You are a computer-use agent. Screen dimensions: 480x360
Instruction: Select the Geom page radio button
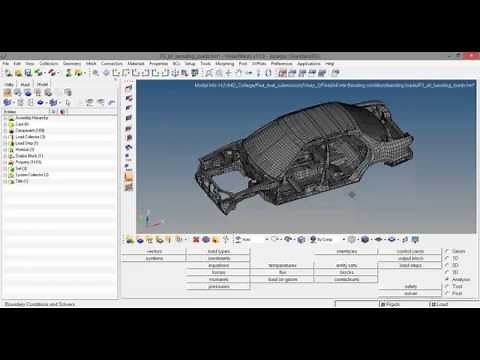447,251
